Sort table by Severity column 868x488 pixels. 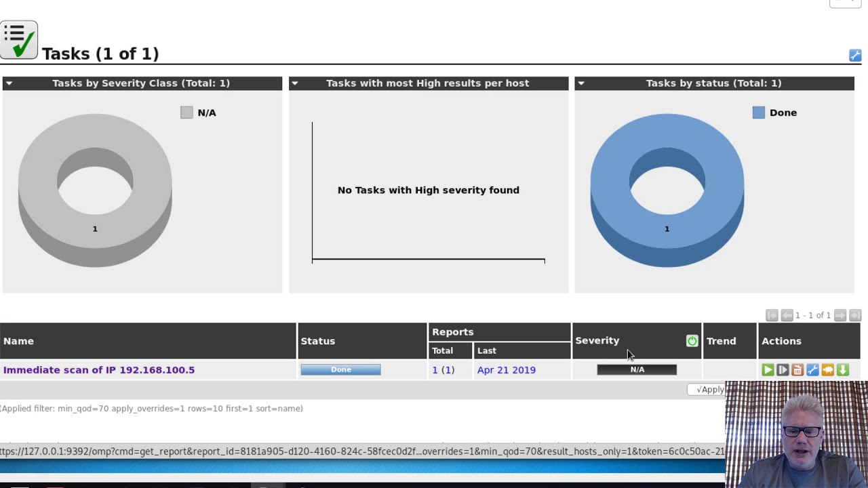tap(597, 340)
